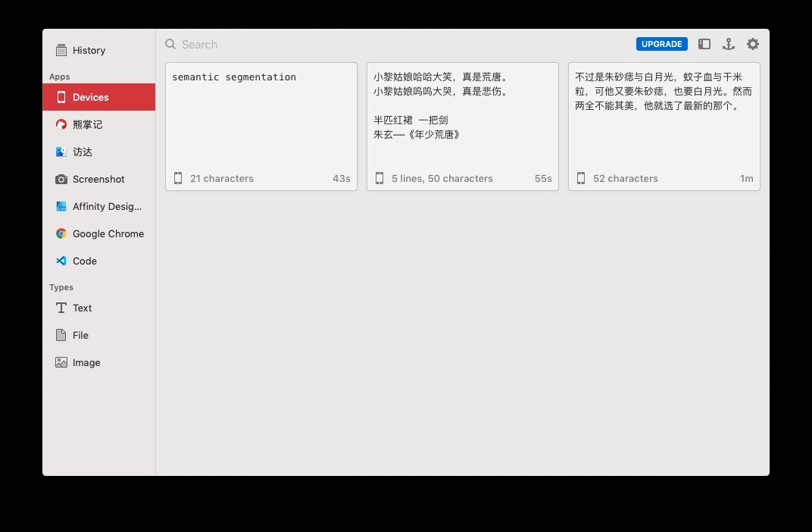
Task: Filter by Image type
Action: pyautogui.click(x=99, y=362)
